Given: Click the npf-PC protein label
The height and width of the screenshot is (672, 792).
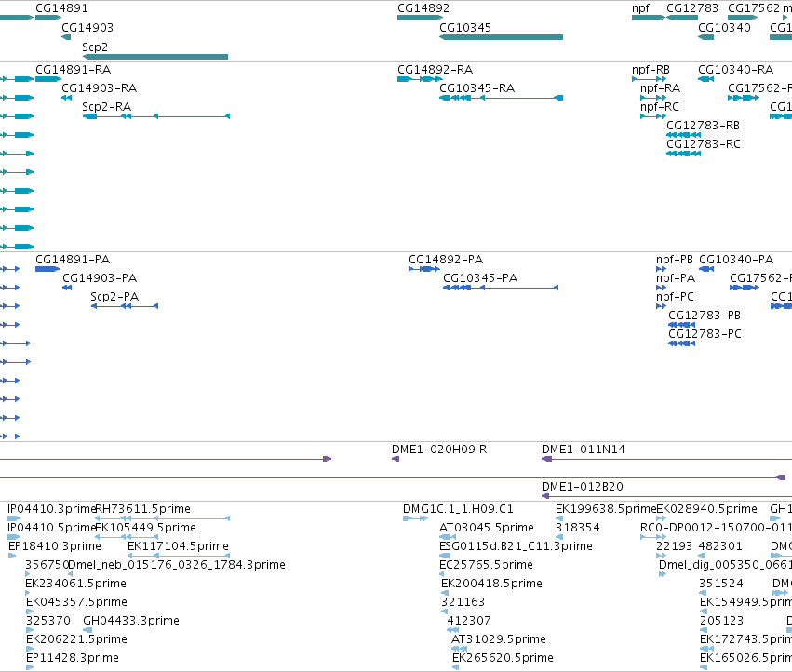Looking at the screenshot, I should point(676,297).
